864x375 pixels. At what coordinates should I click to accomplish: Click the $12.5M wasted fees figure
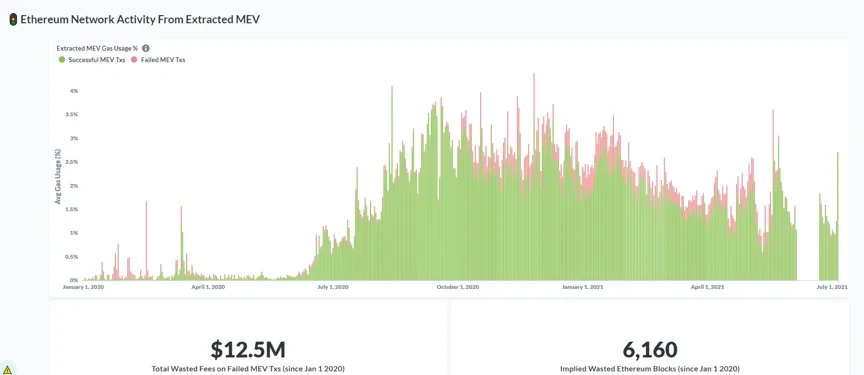point(248,349)
